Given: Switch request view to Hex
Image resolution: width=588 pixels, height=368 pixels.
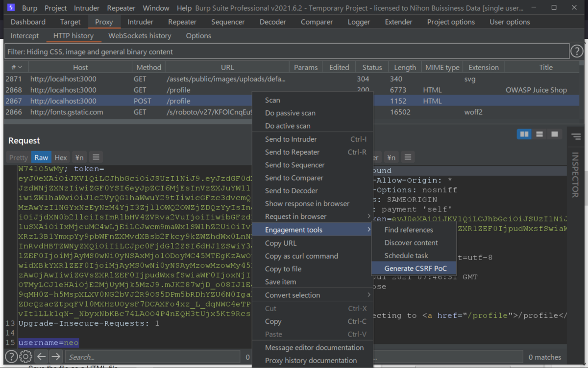Looking at the screenshot, I should tap(61, 158).
